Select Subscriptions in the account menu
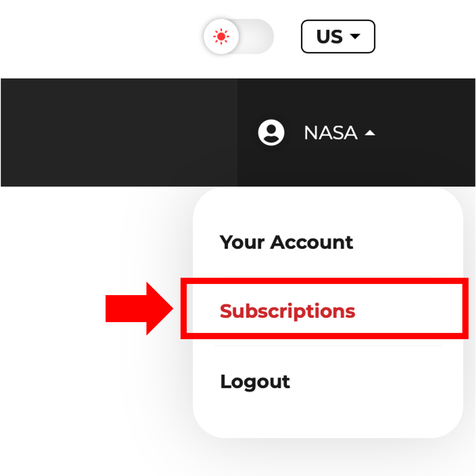The height and width of the screenshot is (476, 476). [x=287, y=311]
